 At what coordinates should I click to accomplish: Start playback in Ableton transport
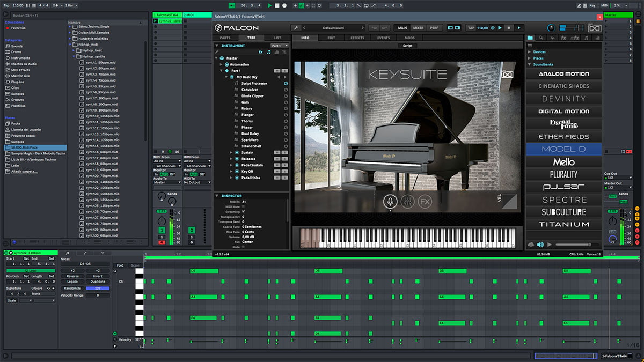pyautogui.click(x=270, y=5)
